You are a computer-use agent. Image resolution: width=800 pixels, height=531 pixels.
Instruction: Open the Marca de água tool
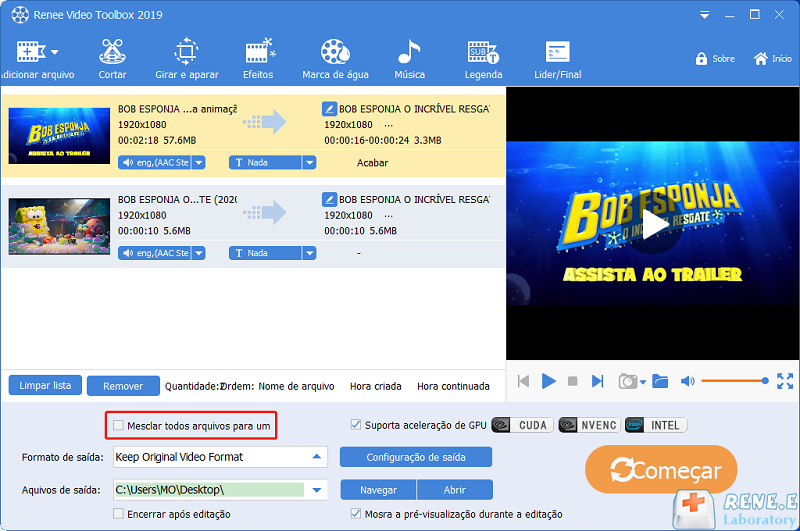click(335, 60)
